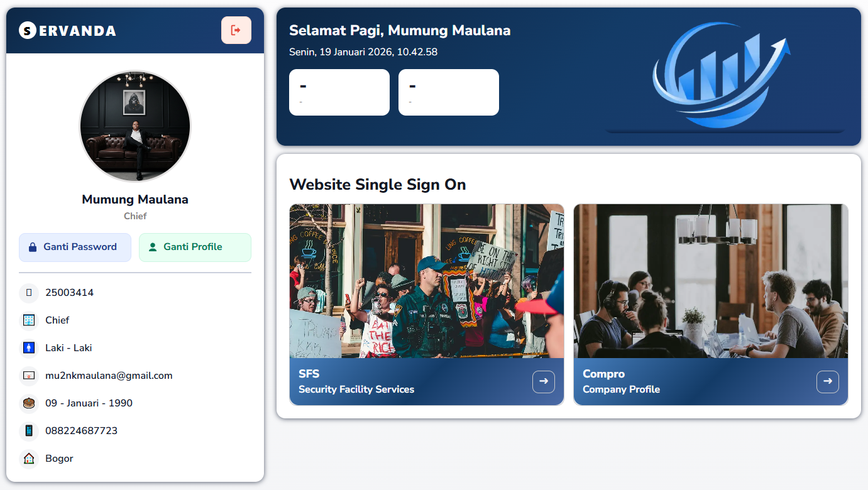Click the Servanda logo

click(67, 30)
